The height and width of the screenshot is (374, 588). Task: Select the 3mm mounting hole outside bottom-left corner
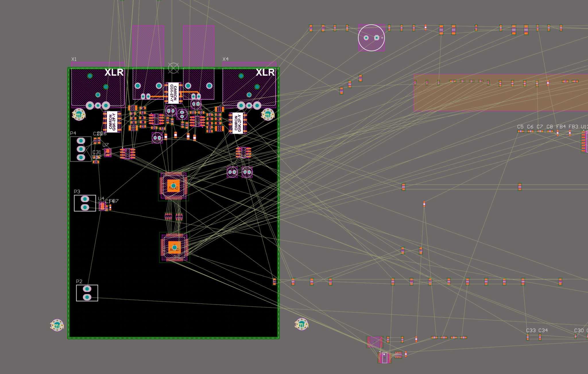point(57,325)
